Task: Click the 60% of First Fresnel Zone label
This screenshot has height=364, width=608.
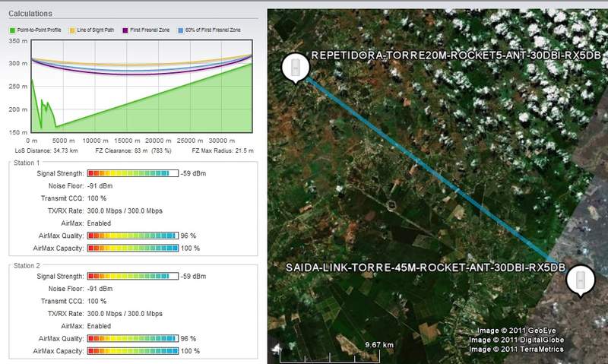Action: (x=213, y=30)
